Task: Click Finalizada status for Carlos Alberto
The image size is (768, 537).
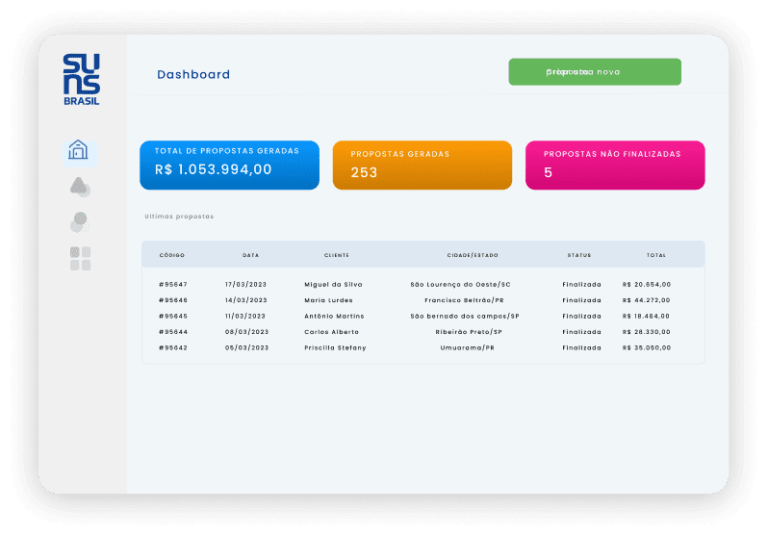Action: [x=581, y=332]
